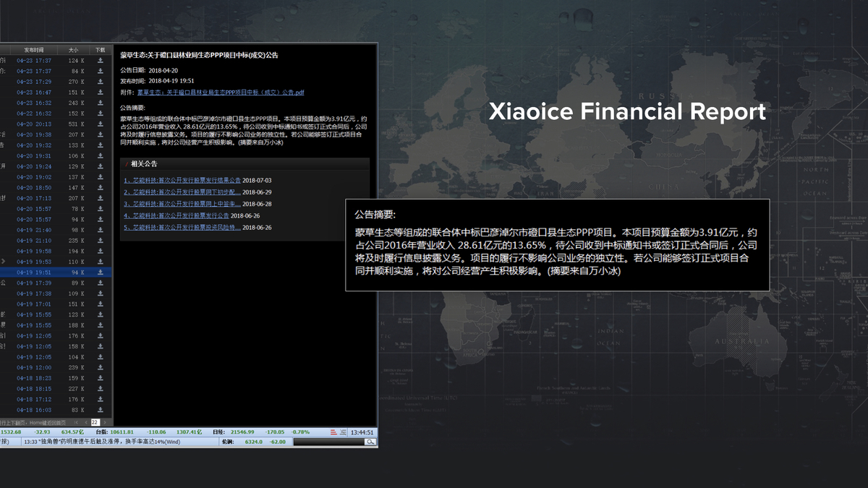Download the 04-20 18:50 147 K file
The image size is (868, 488).
[101, 188]
